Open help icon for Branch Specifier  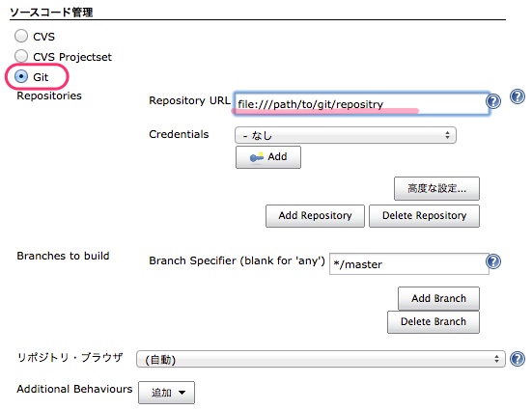493,261
